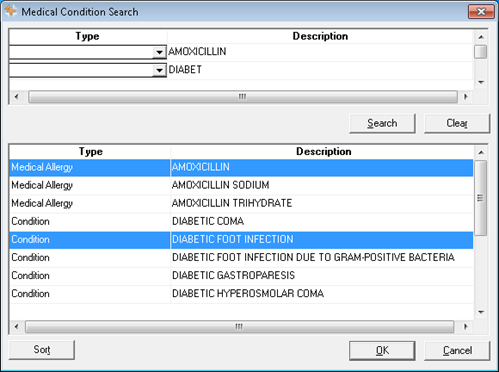Screen dimensions: 499x372
Task: Click the Search button
Action: coord(382,123)
